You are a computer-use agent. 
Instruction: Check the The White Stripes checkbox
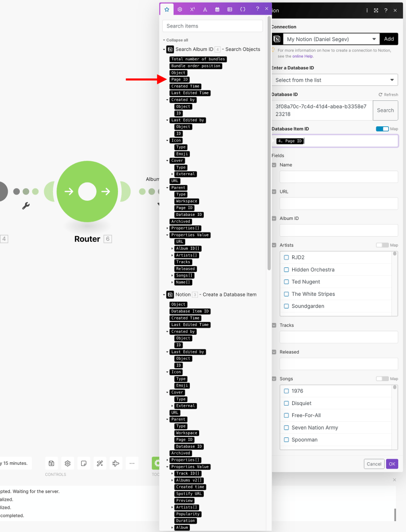(286, 294)
